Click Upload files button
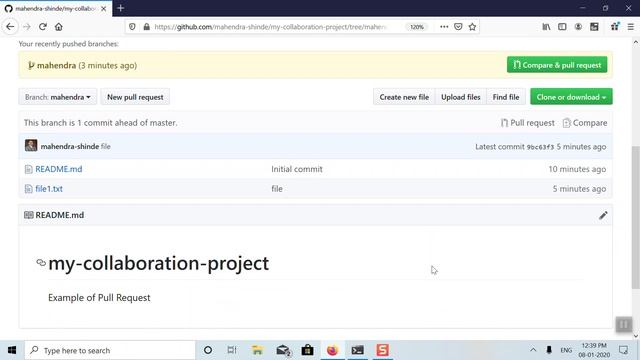Screen dimensions: 640x360 460,97
